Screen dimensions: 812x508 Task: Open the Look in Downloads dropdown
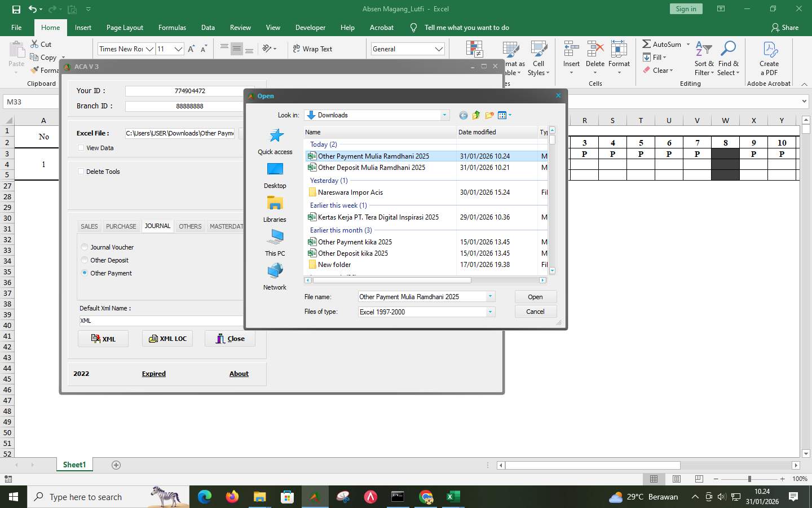[444, 115]
